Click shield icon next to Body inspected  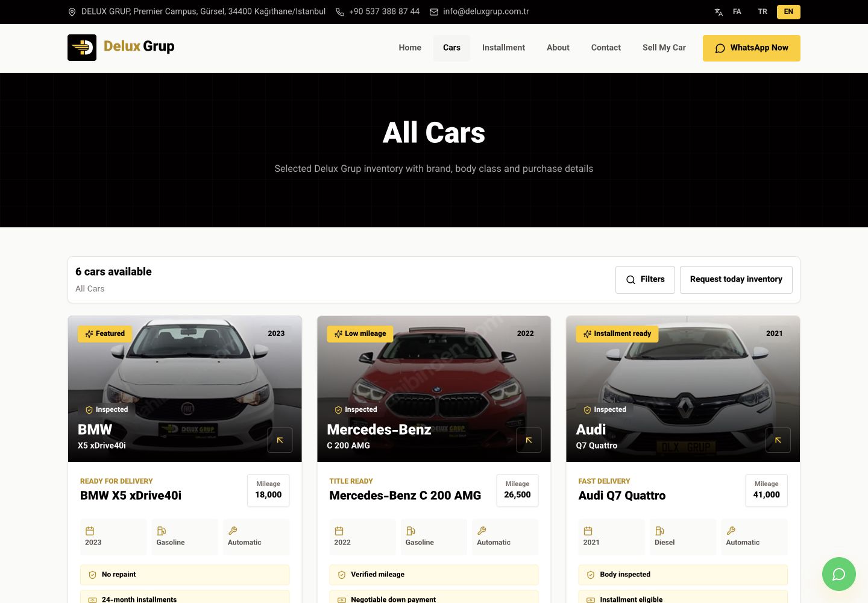(591, 575)
